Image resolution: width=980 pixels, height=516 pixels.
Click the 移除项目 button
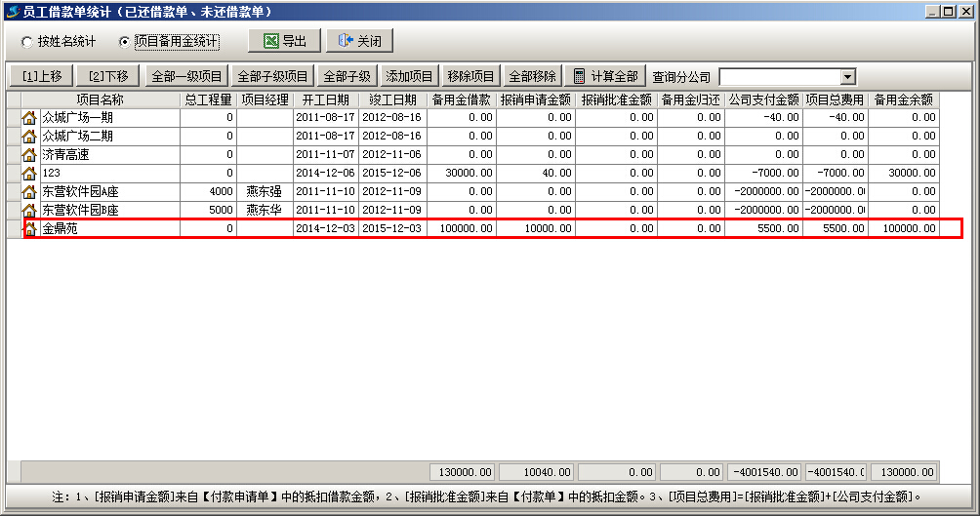tap(470, 76)
